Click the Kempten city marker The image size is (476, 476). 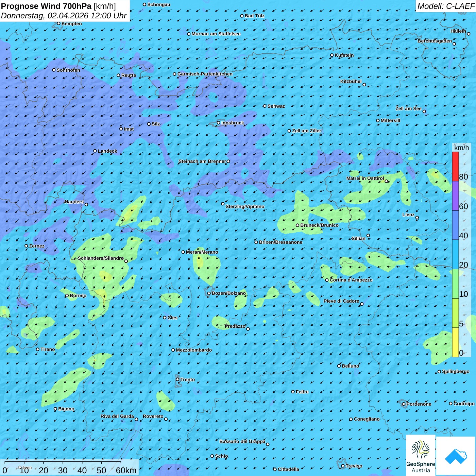[58, 23]
